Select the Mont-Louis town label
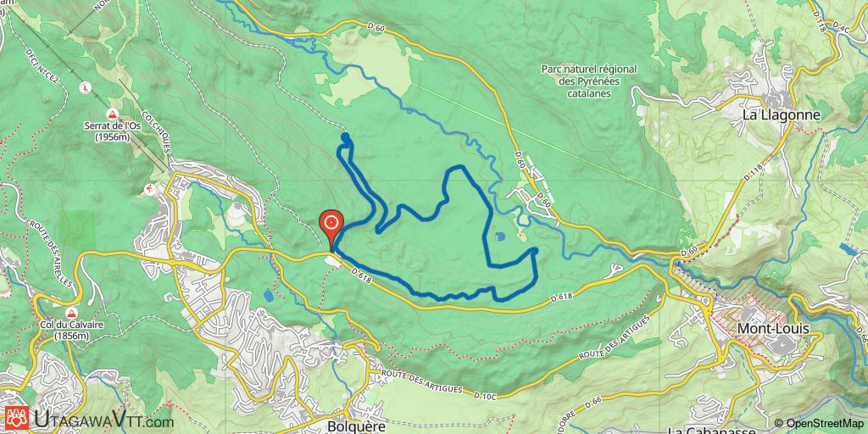 773,329
